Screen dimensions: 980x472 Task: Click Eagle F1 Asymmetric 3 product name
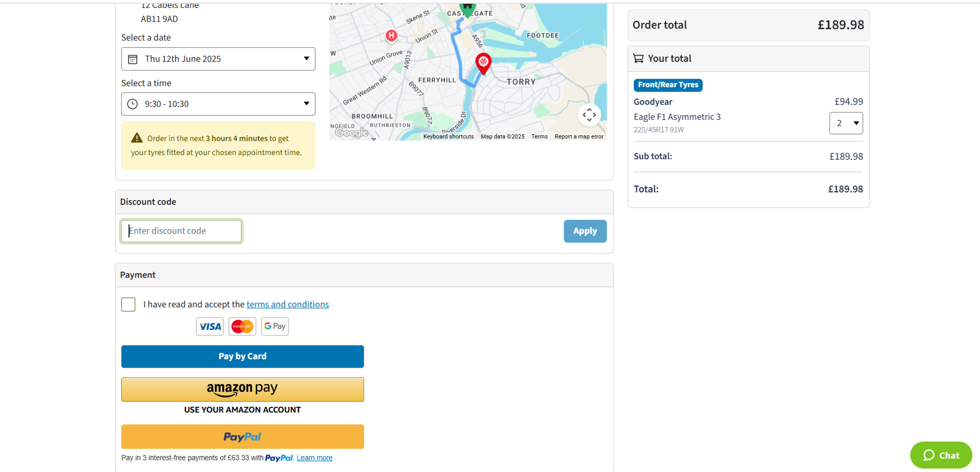(677, 117)
